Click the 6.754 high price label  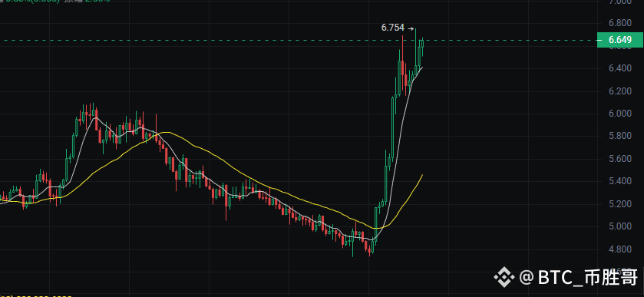pos(393,28)
